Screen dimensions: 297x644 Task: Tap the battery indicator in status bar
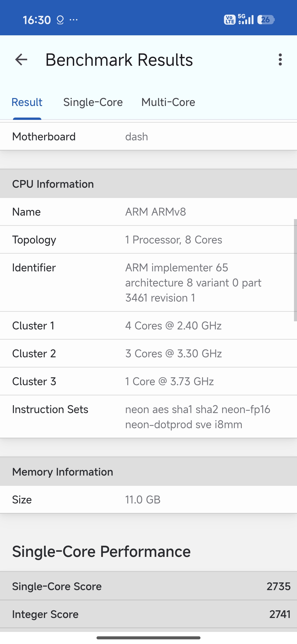tap(266, 20)
